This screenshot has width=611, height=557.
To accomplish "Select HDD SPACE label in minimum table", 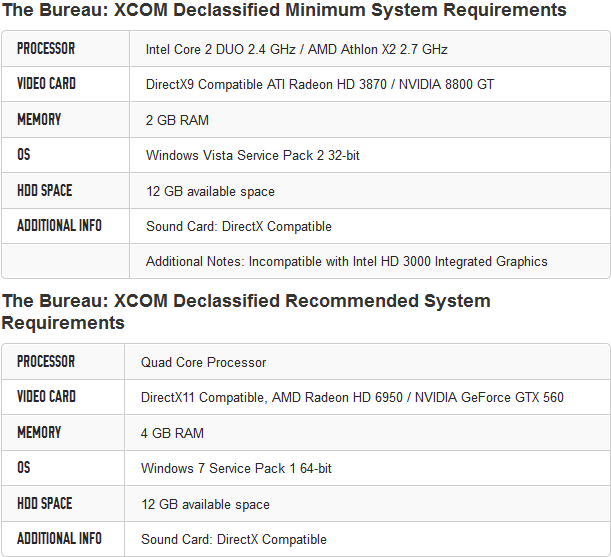I will (44, 191).
